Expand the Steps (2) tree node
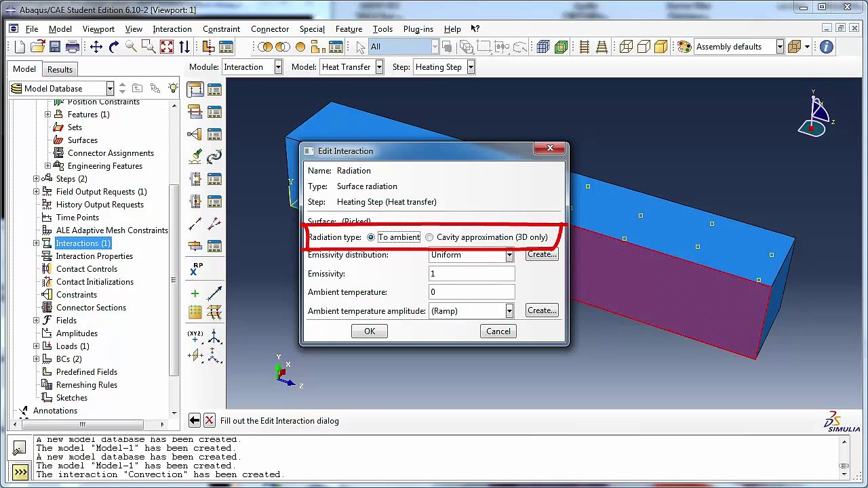This screenshot has height=488, width=868. coord(37,179)
